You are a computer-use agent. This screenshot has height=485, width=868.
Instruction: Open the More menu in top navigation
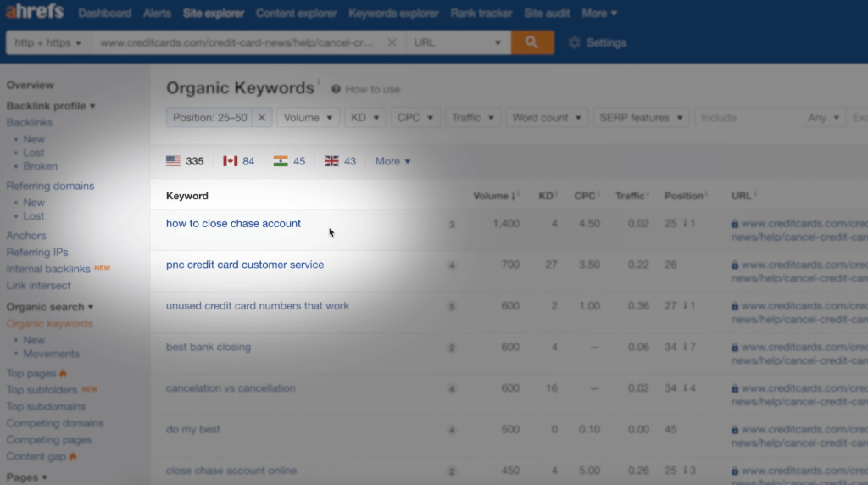pos(599,13)
